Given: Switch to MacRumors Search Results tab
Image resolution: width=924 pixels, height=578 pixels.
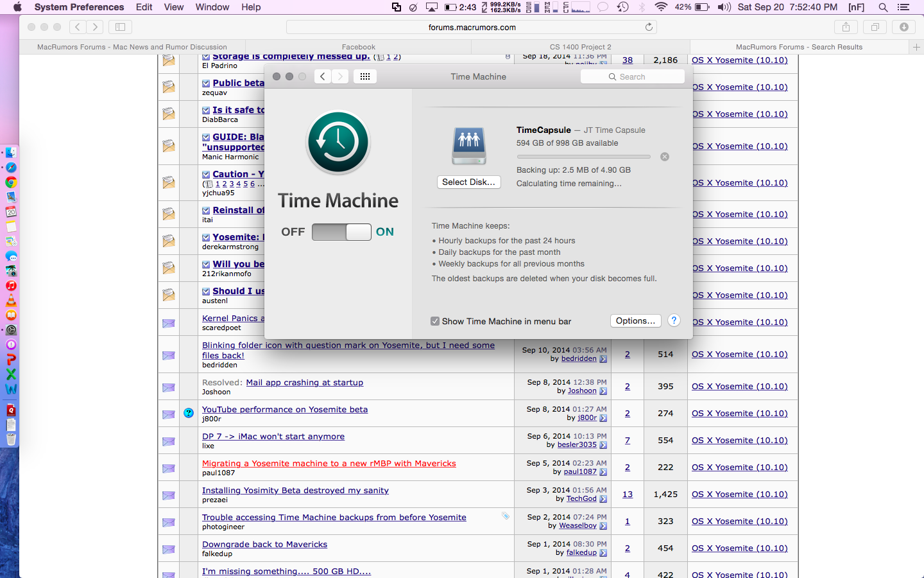Looking at the screenshot, I should [x=800, y=47].
